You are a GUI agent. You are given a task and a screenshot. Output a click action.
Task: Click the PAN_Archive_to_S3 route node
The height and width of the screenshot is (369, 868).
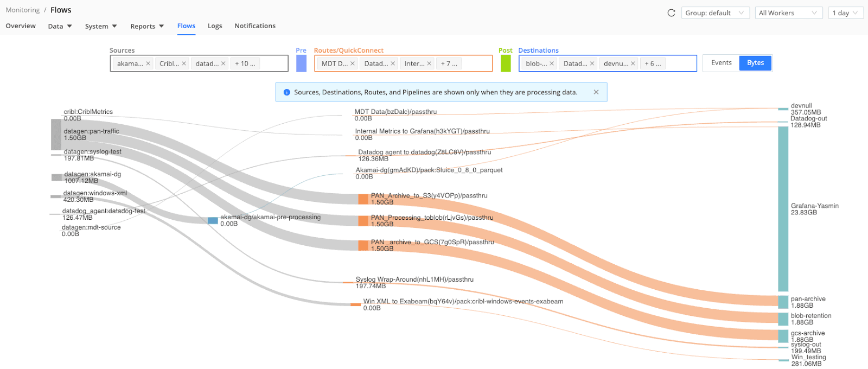point(363,199)
